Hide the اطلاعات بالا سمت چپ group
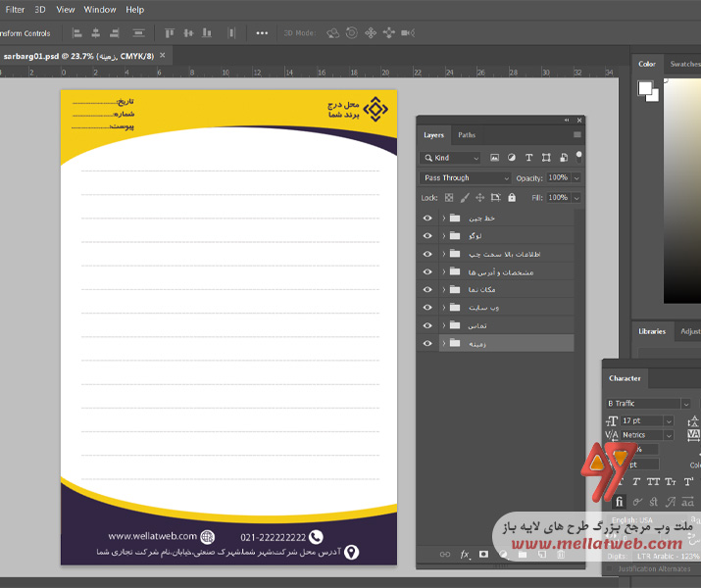 point(427,254)
